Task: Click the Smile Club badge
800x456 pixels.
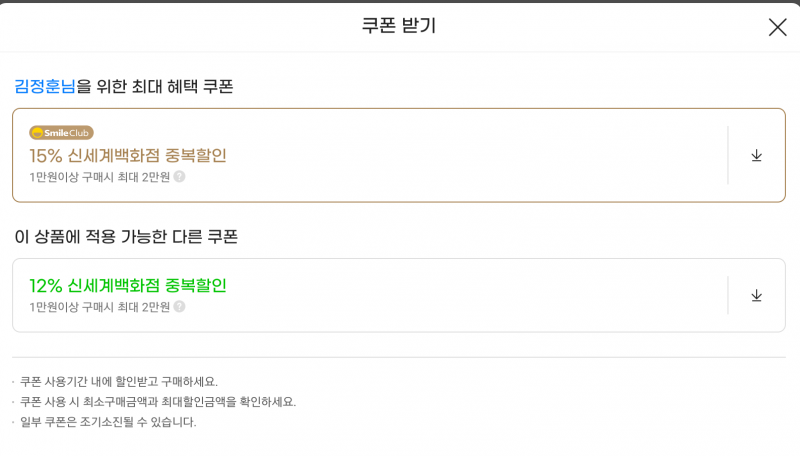Action: point(61,133)
